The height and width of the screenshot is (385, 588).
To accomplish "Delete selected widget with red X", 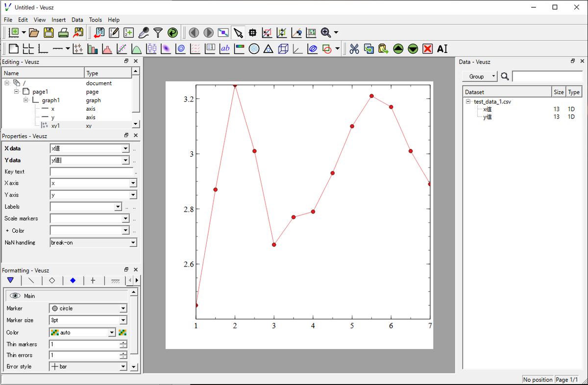I will (428, 48).
